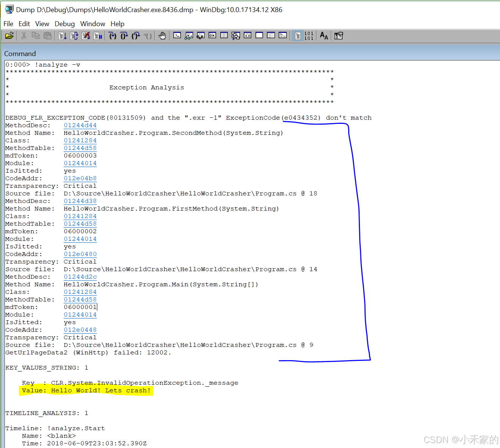Follow the CodeAddr link 012e0480

click(x=80, y=254)
